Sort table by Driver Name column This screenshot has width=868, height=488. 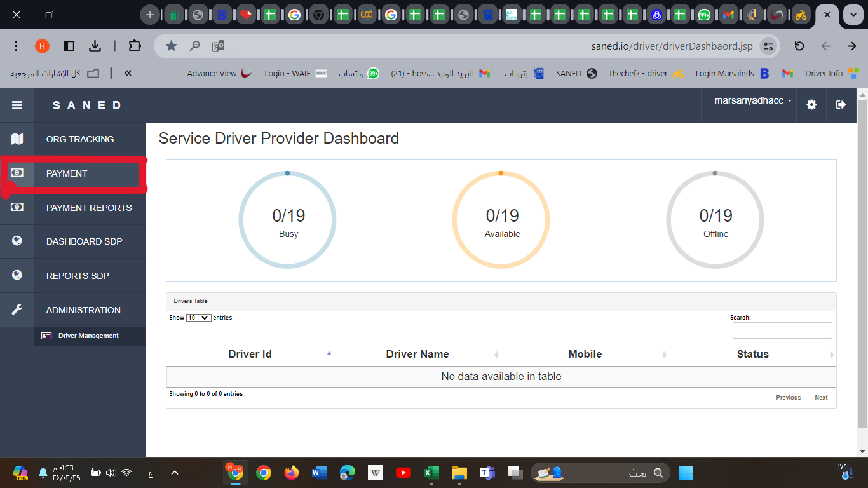(417, 355)
